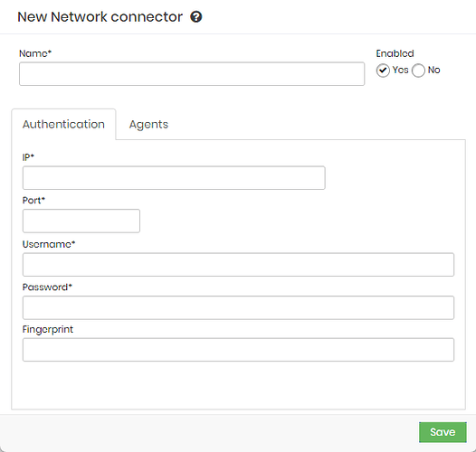
Task: Open help for New Network connector
Action: [196, 16]
